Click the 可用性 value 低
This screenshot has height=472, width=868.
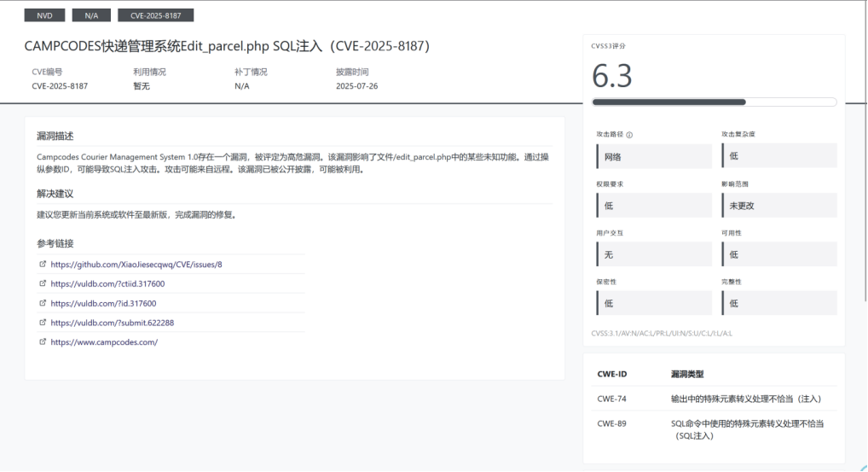click(779, 254)
